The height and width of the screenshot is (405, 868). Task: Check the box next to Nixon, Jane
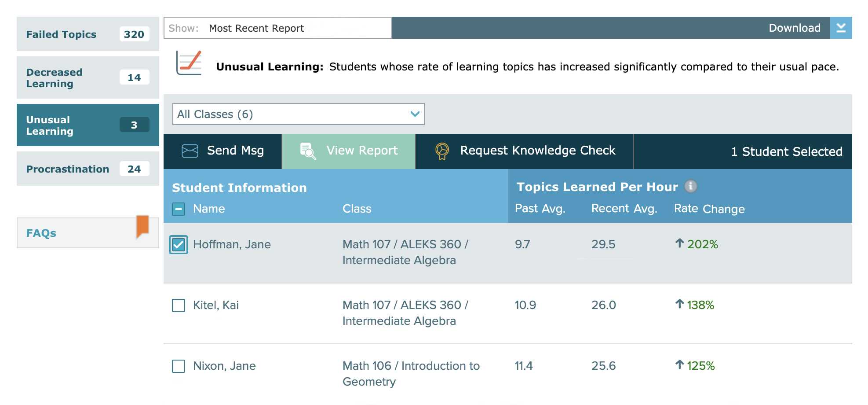point(178,366)
